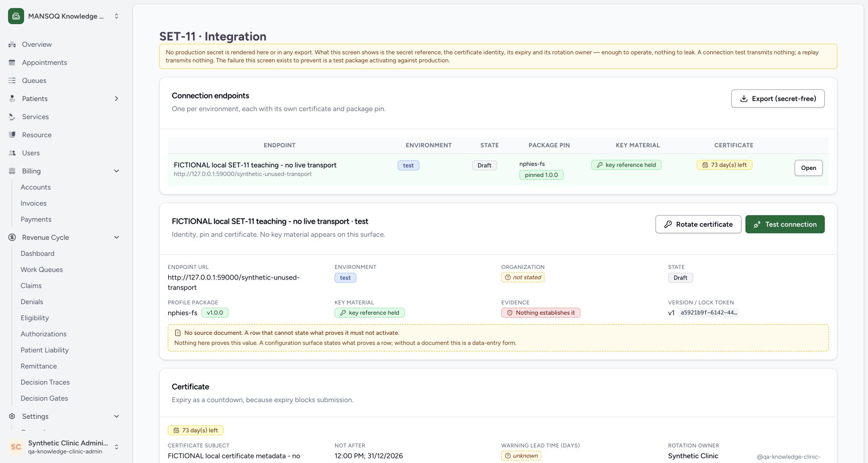Click the SC user avatar

(x=16, y=447)
